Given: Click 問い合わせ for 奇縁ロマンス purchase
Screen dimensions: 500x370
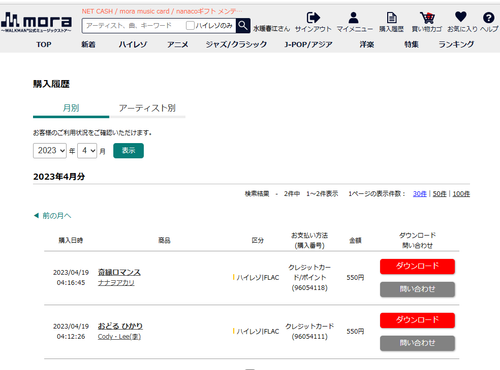Looking at the screenshot, I should 417,289.
